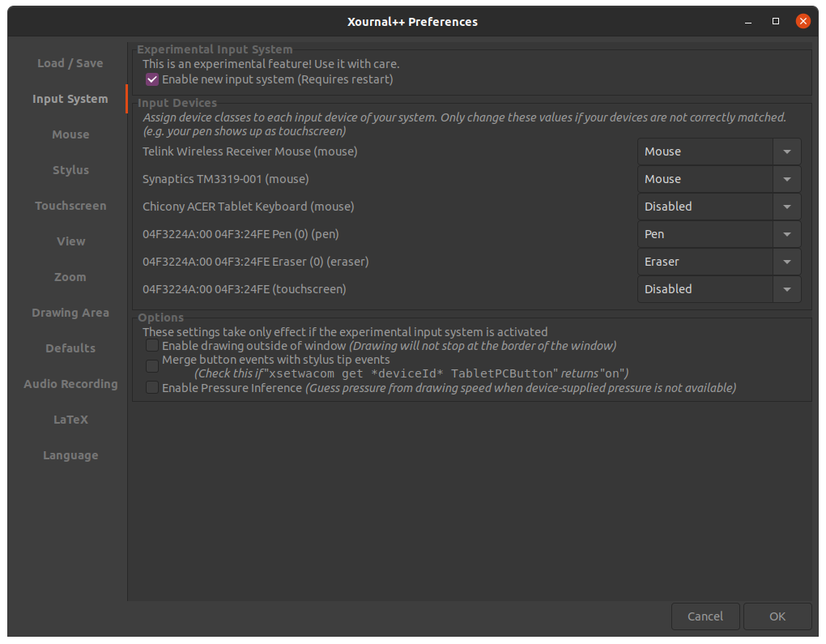Open Telink Wireless Receiver Mouse class dropdown
This screenshot has height=644, width=826.
tap(719, 151)
